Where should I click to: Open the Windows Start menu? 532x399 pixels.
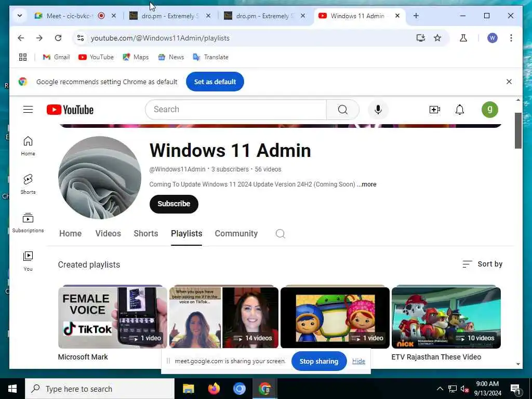[12, 389]
